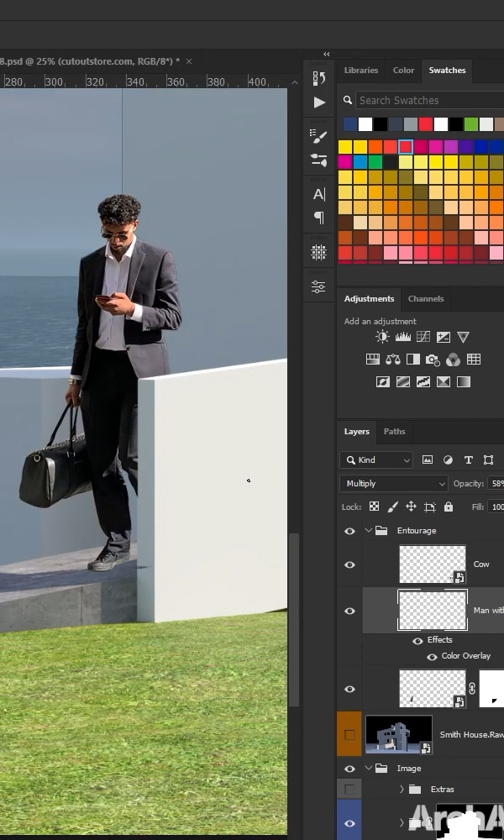
Task: Collapse the Image group
Action: click(368, 769)
